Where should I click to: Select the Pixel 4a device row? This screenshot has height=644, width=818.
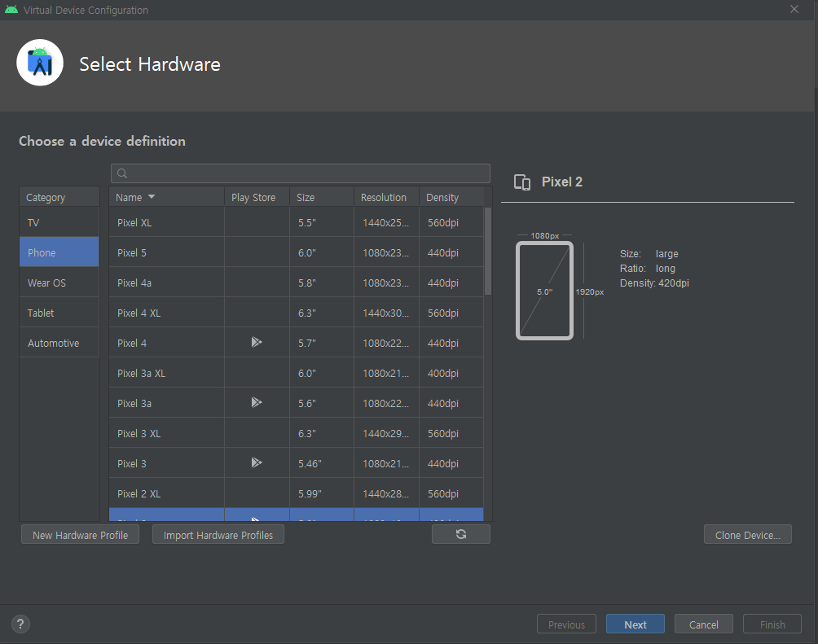(297, 283)
